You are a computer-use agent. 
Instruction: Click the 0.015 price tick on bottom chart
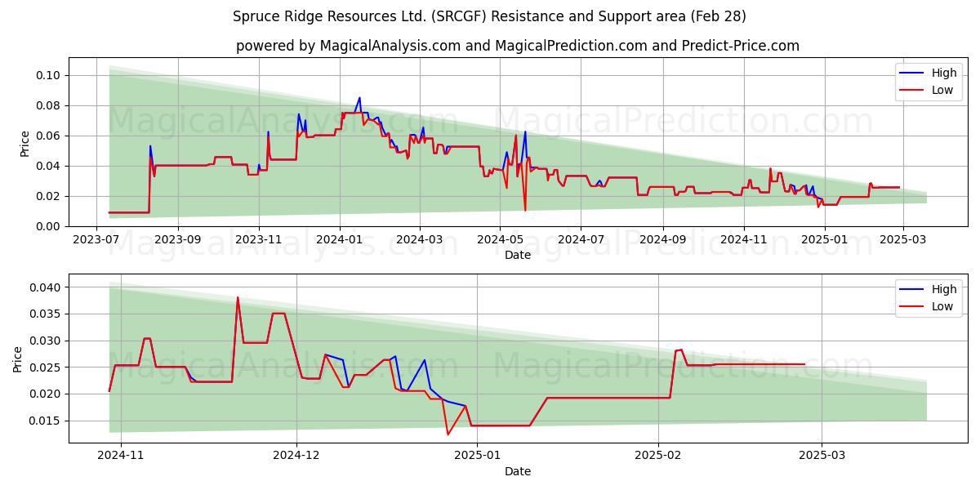pos(46,421)
